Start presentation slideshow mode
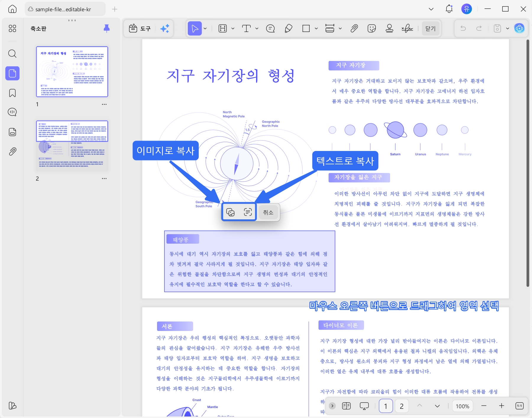Screen dimensions: 532x418 (364, 406)
